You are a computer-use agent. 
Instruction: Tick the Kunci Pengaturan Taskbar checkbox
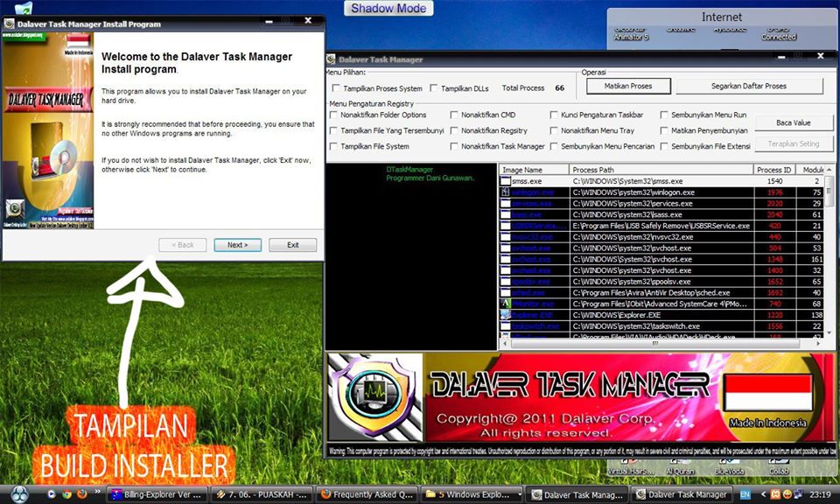tap(554, 115)
